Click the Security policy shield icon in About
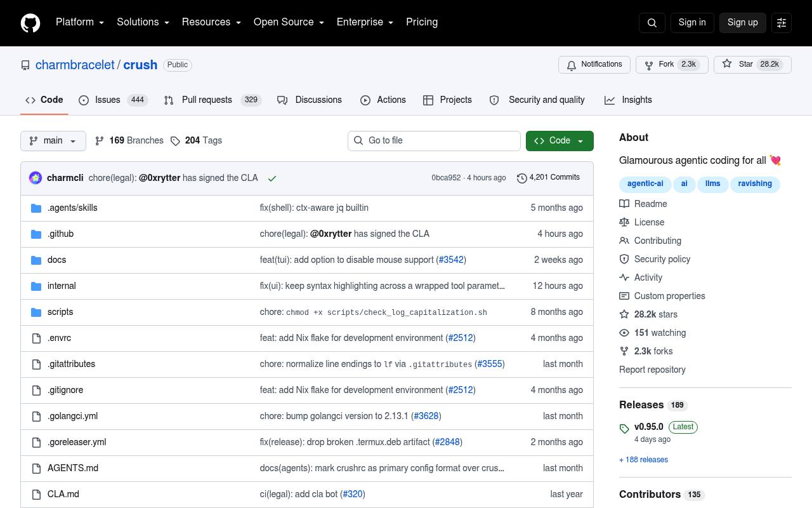812x508 pixels. pyautogui.click(x=624, y=259)
